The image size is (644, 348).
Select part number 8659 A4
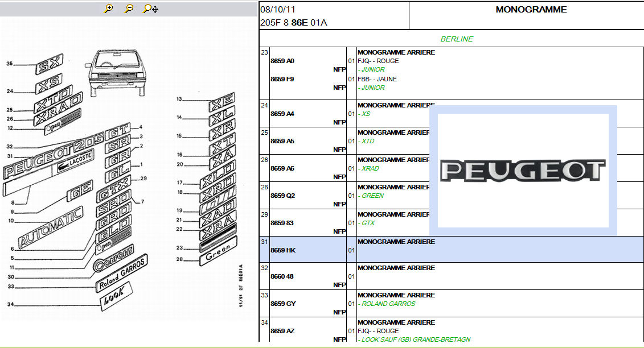point(282,114)
